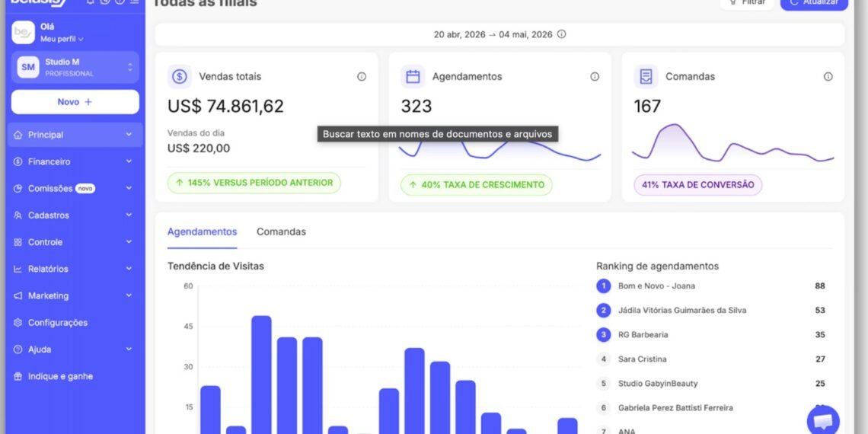Switch to the Agendamentos tab

point(202,232)
